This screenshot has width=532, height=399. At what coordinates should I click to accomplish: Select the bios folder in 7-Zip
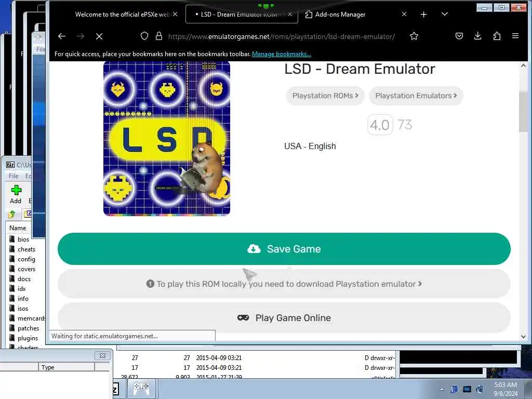click(x=20, y=239)
